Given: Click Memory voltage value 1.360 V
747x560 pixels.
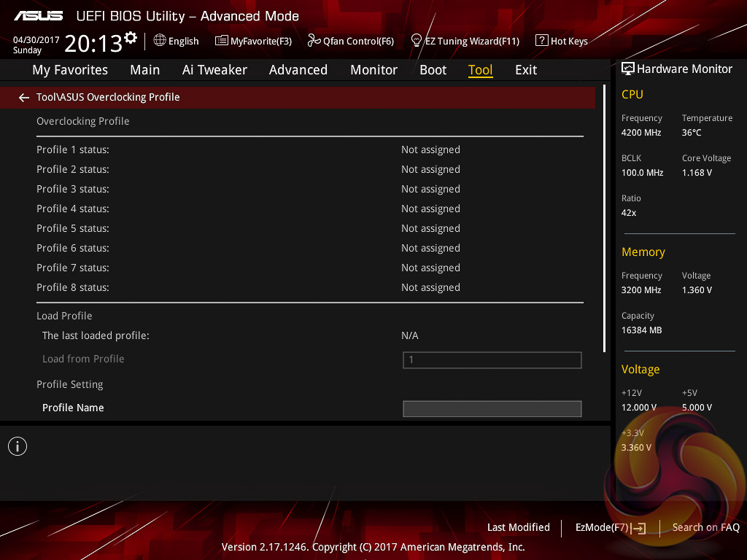Looking at the screenshot, I should click(x=697, y=290).
